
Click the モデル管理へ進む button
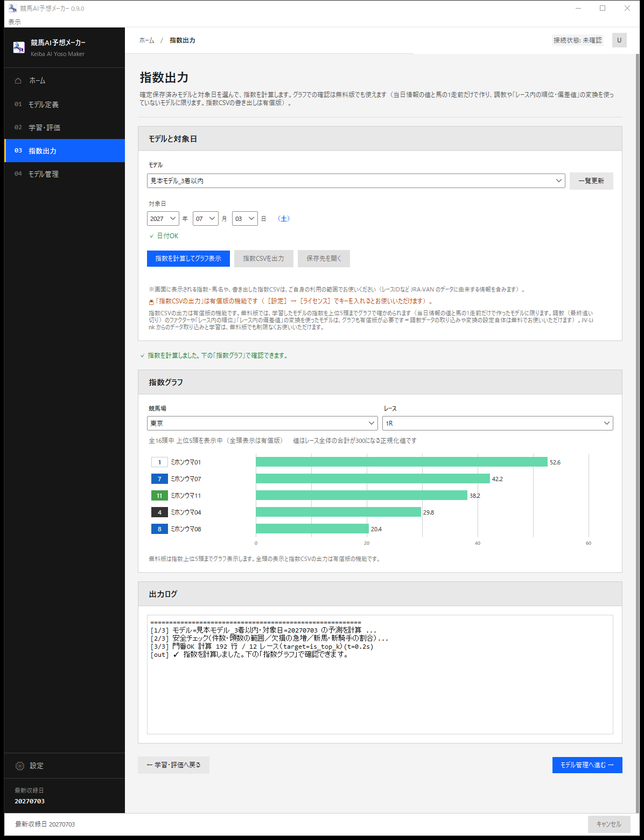coord(587,765)
